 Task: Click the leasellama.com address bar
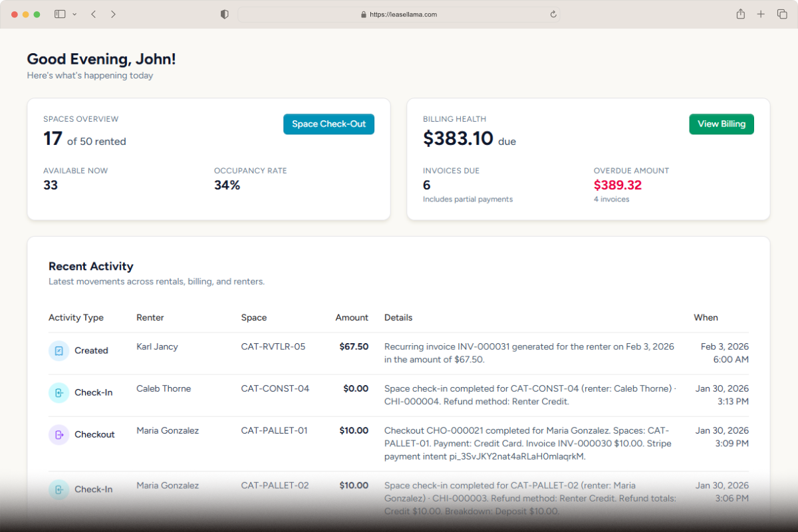(x=399, y=14)
